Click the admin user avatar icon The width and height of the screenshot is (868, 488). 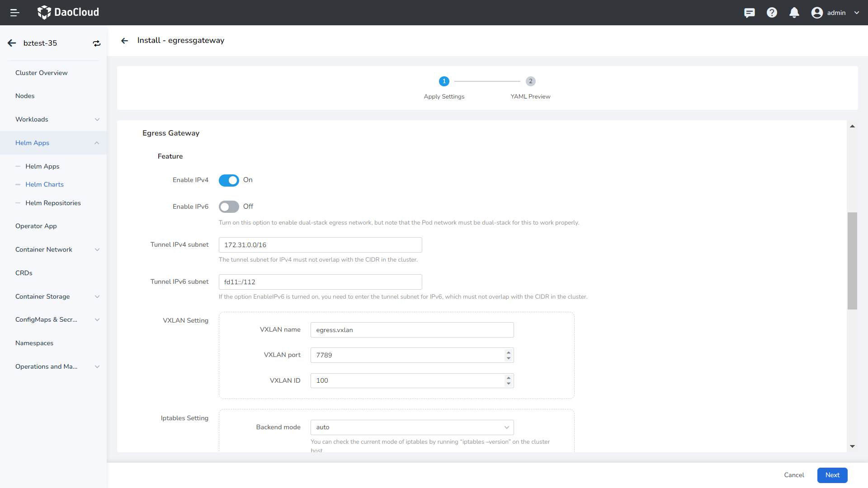pyautogui.click(x=817, y=12)
